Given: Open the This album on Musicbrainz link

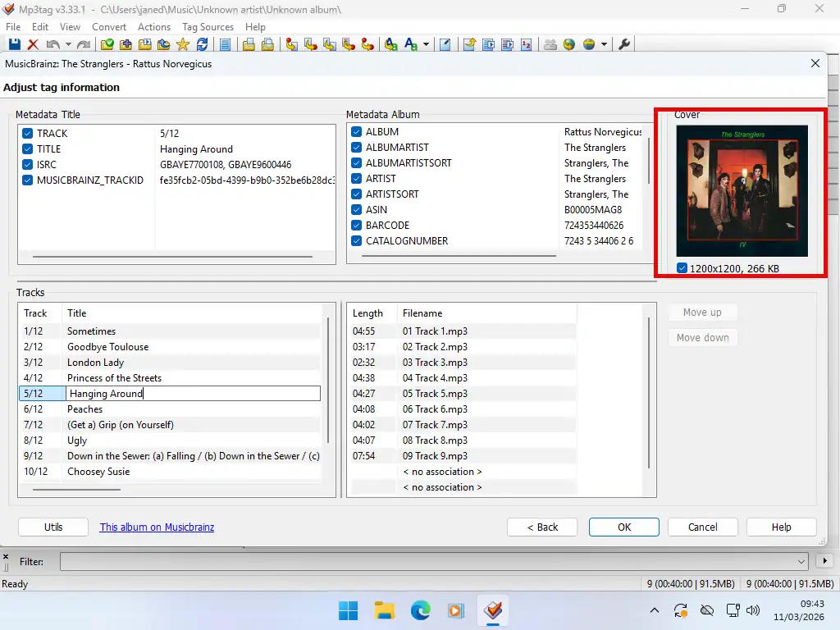Looking at the screenshot, I should [x=157, y=527].
